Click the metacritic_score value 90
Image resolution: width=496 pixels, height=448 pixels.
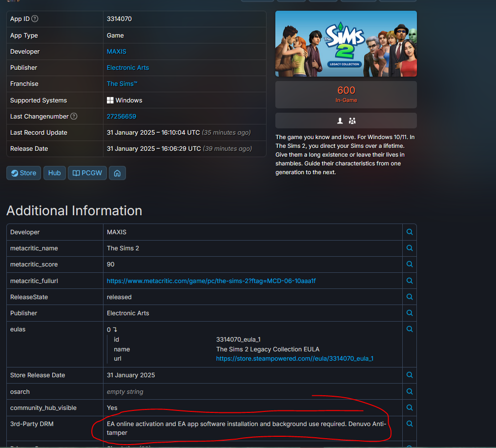[x=111, y=265]
